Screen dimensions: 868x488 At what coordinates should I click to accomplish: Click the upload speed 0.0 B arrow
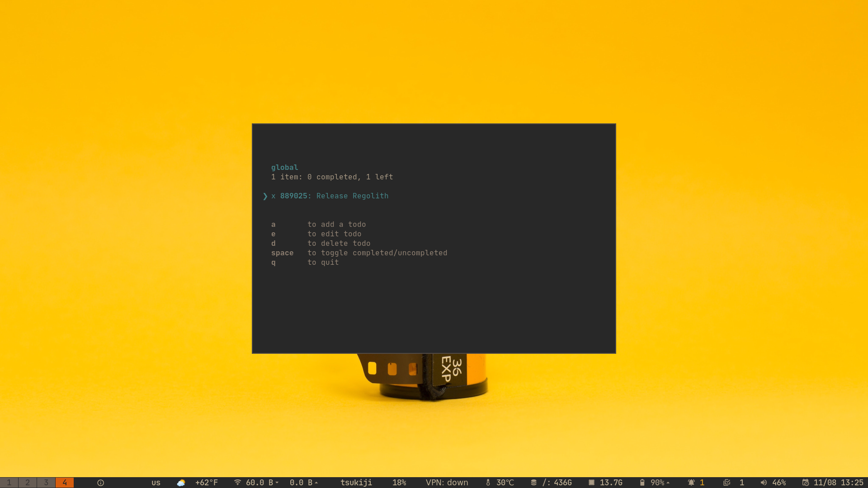point(316,483)
